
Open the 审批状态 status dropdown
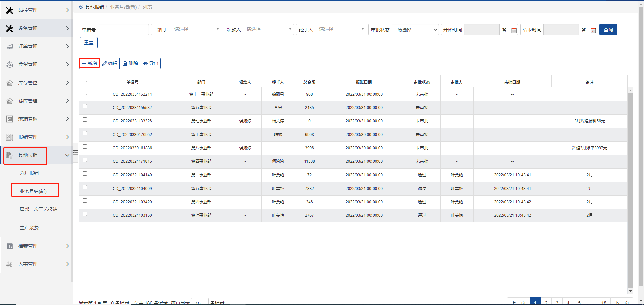415,30
